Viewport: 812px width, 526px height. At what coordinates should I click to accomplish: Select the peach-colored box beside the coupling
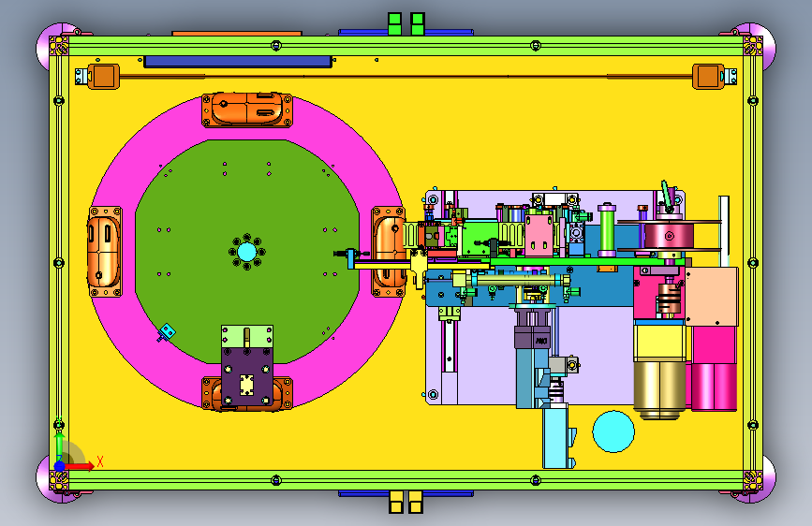pyautogui.click(x=712, y=297)
